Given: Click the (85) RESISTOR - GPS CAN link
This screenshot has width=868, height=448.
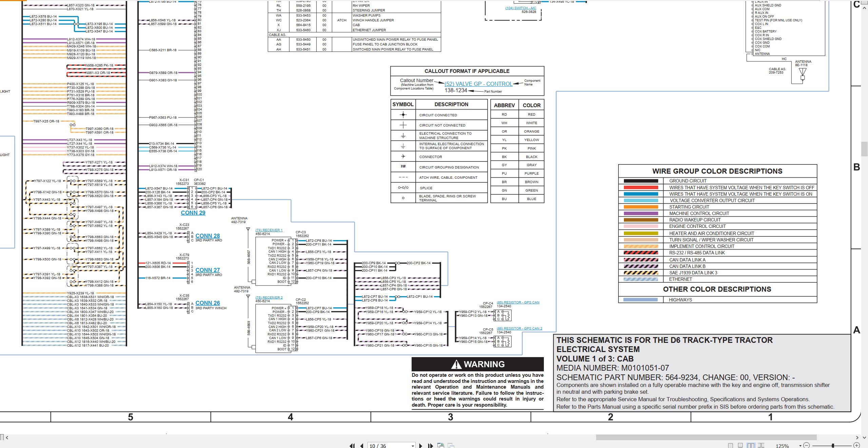Looking at the screenshot, I should [518, 303].
